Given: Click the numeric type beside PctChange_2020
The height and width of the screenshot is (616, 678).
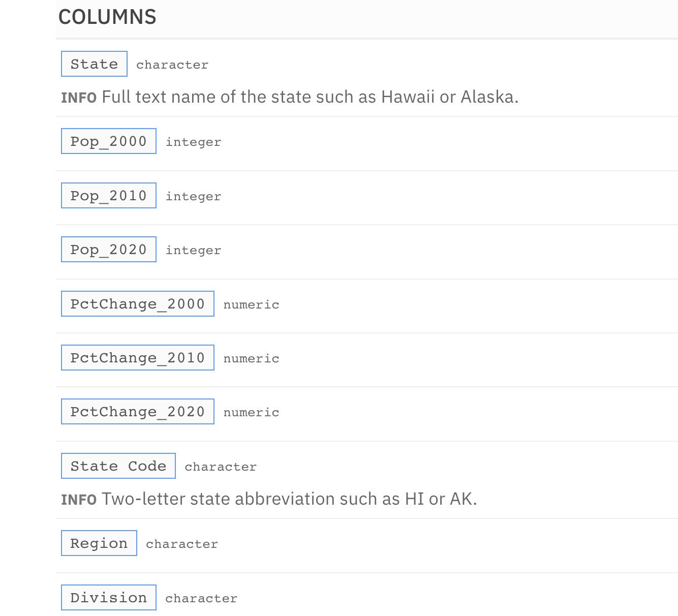Looking at the screenshot, I should [252, 413].
